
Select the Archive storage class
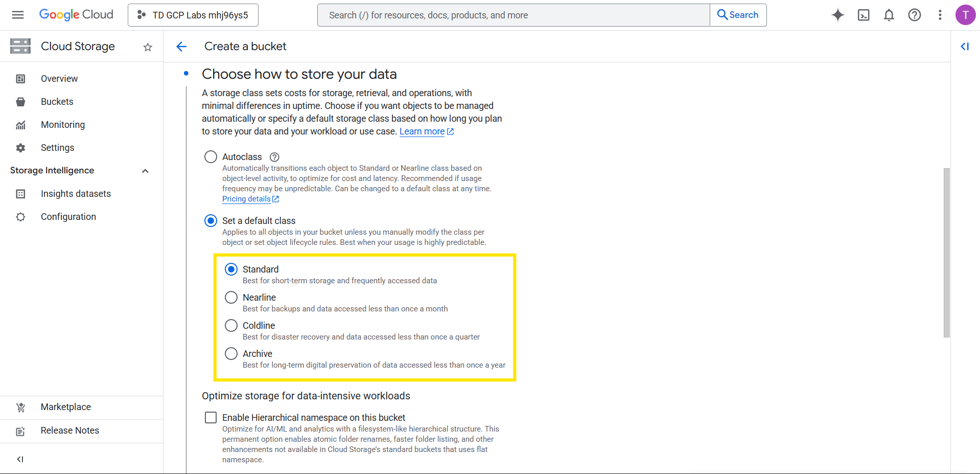tap(231, 353)
